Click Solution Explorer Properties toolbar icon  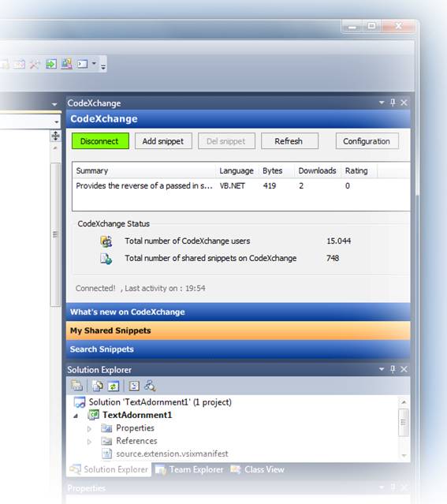coord(76,386)
